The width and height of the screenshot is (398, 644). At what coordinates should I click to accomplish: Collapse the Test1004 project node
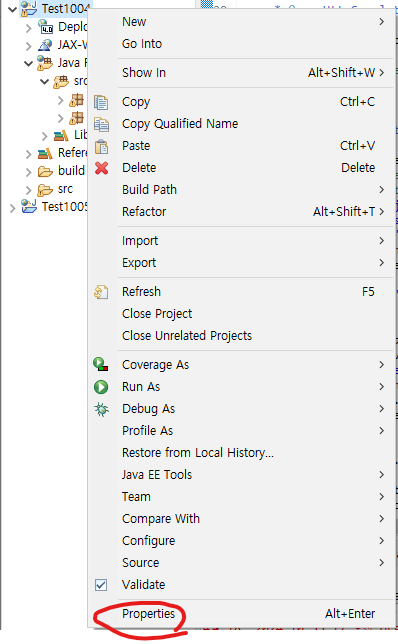click(13, 9)
